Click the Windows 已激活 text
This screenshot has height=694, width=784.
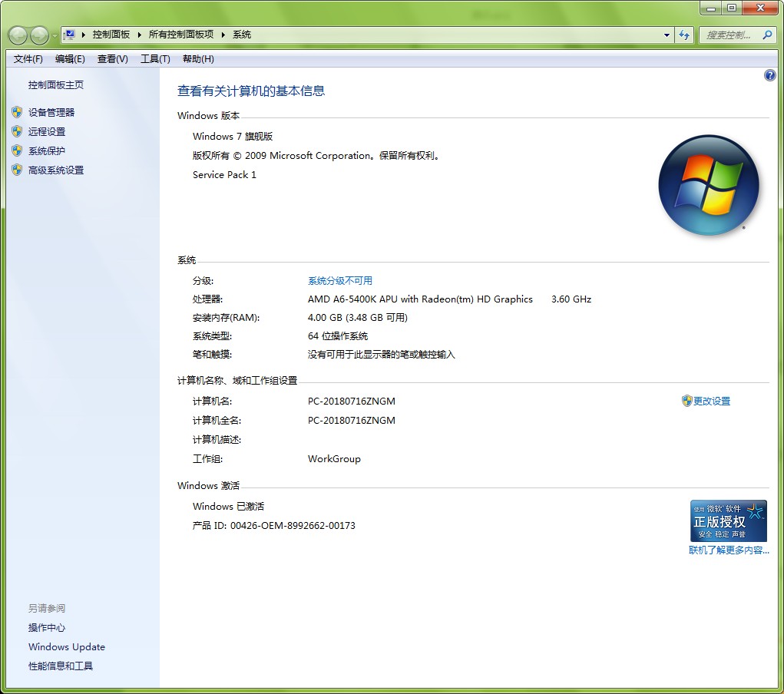(x=228, y=506)
